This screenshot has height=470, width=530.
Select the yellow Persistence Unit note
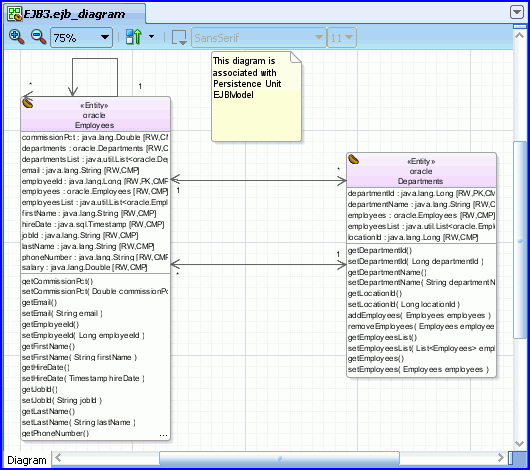click(256, 96)
